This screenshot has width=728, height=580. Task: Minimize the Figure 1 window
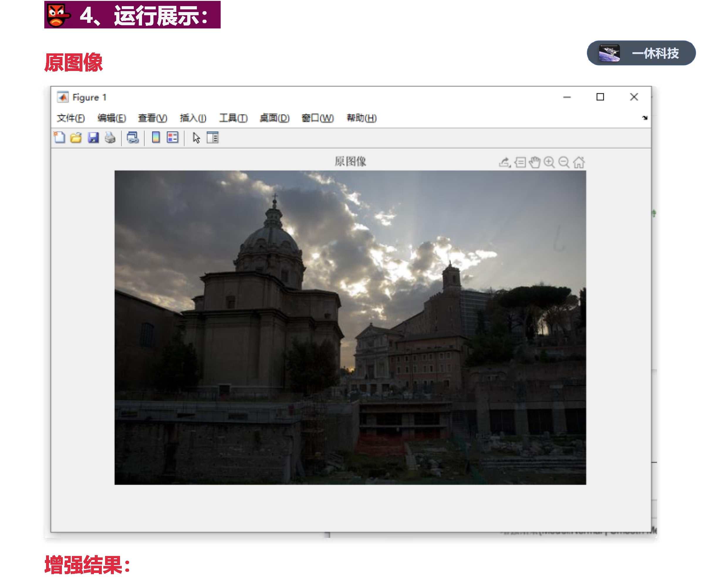coord(567,97)
